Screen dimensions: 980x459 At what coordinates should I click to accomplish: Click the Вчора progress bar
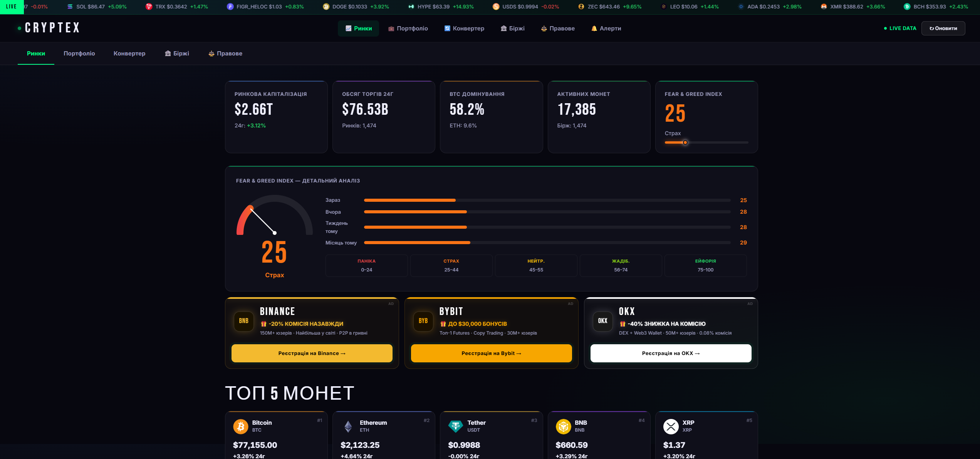click(547, 212)
